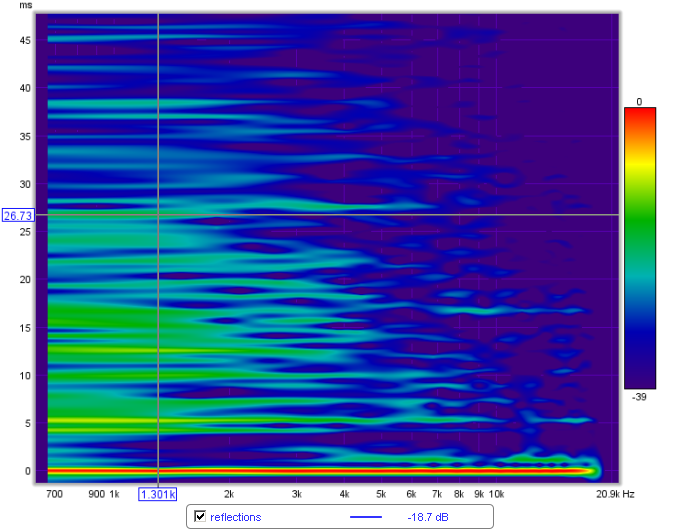Click the 30 ms time axis label
This screenshot has width=681, height=530.
pos(25,184)
